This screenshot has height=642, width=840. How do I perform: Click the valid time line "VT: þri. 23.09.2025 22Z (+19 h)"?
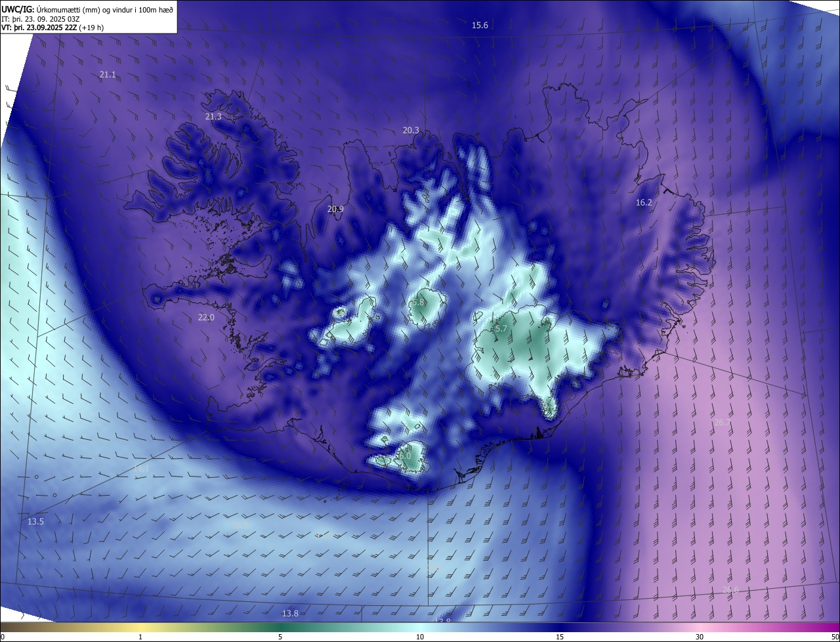tap(52, 28)
